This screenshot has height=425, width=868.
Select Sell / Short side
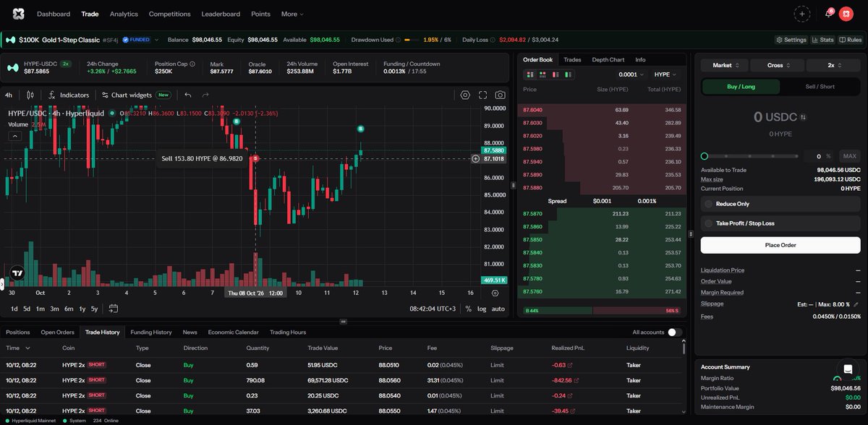click(820, 87)
